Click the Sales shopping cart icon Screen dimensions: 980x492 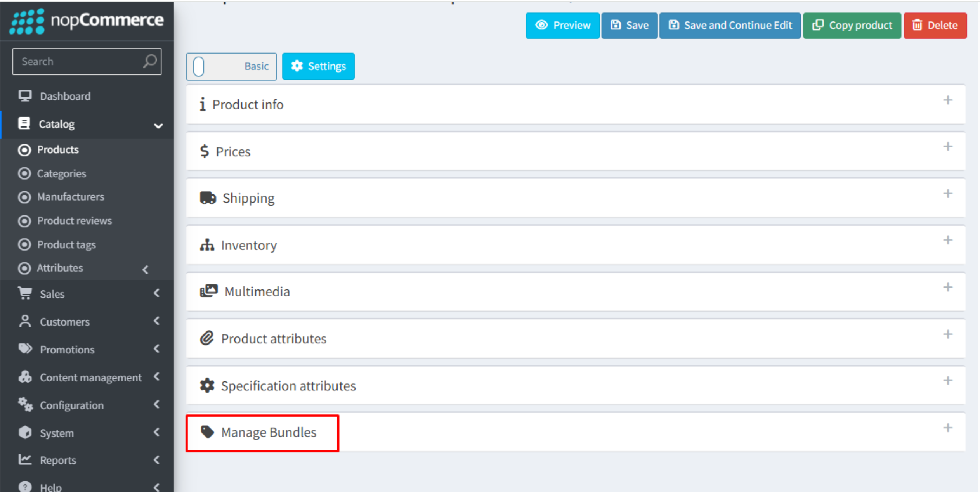tap(25, 293)
